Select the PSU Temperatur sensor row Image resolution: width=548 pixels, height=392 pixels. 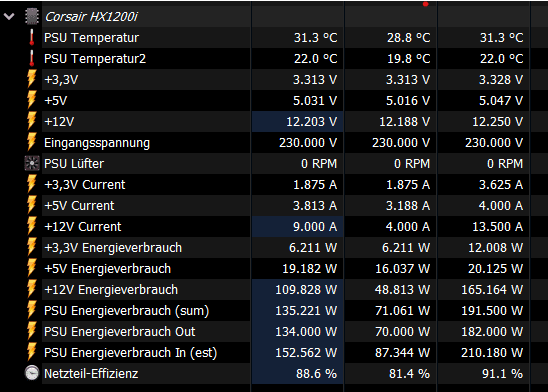tap(285, 38)
